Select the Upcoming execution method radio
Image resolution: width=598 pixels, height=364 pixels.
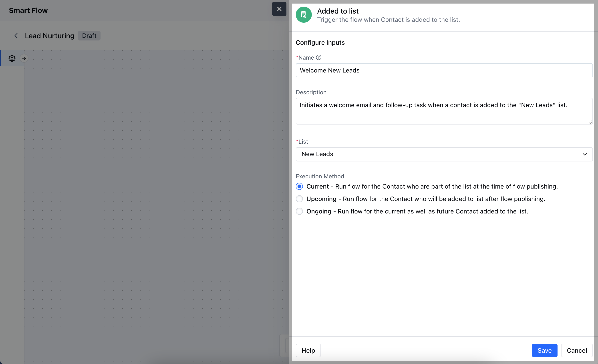(x=299, y=199)
